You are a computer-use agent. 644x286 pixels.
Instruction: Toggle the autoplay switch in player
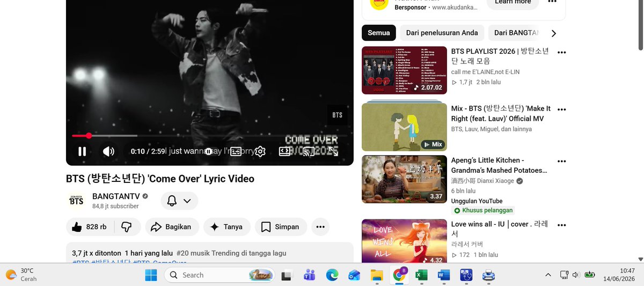(x=208, y=151)
